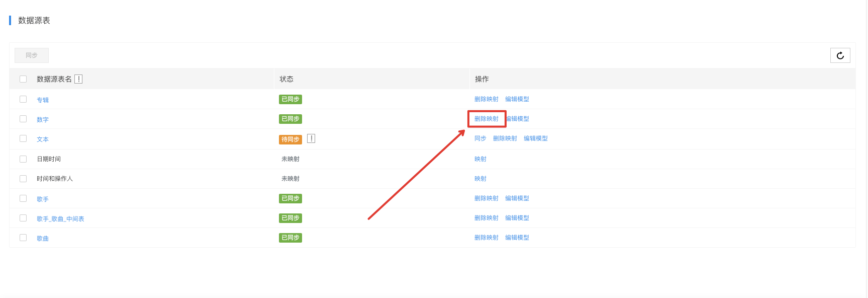
Task: Toggle the select-all checkbox in table header
Action: pos(23,79)
